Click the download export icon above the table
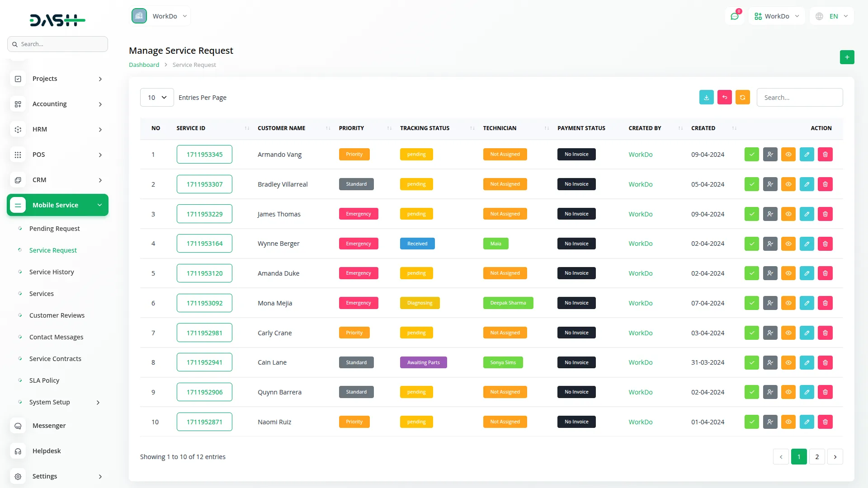The image size is (868, 488). tap(707, 97)
